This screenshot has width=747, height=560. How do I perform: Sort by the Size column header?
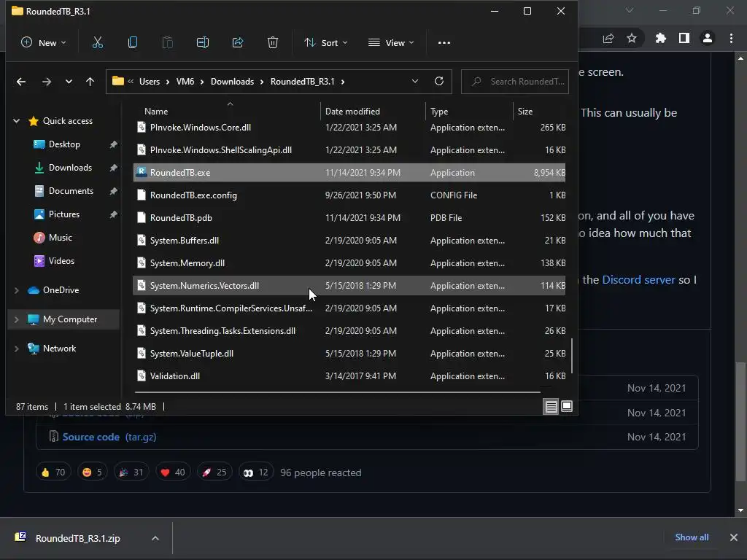click(525, 112)
